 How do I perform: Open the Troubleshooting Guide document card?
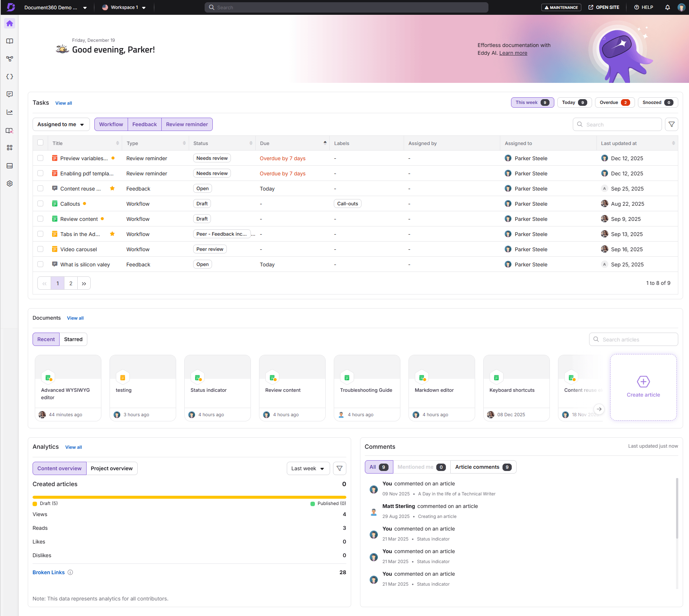pos(367,387)
